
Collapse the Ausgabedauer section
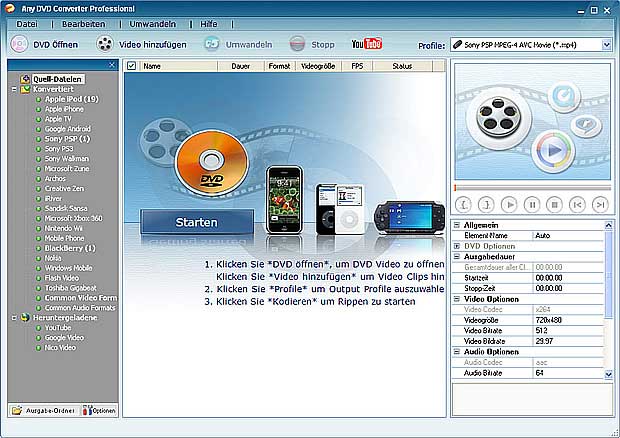[457, 257]
